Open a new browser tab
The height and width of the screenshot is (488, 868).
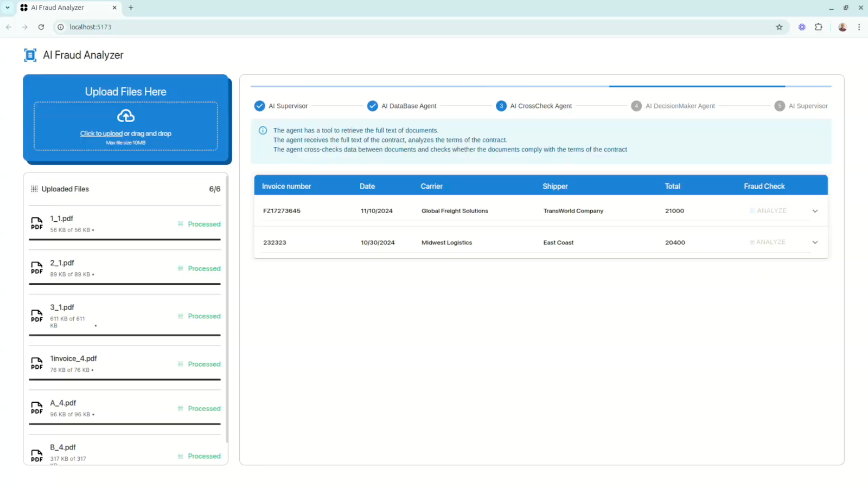point(131,8)
